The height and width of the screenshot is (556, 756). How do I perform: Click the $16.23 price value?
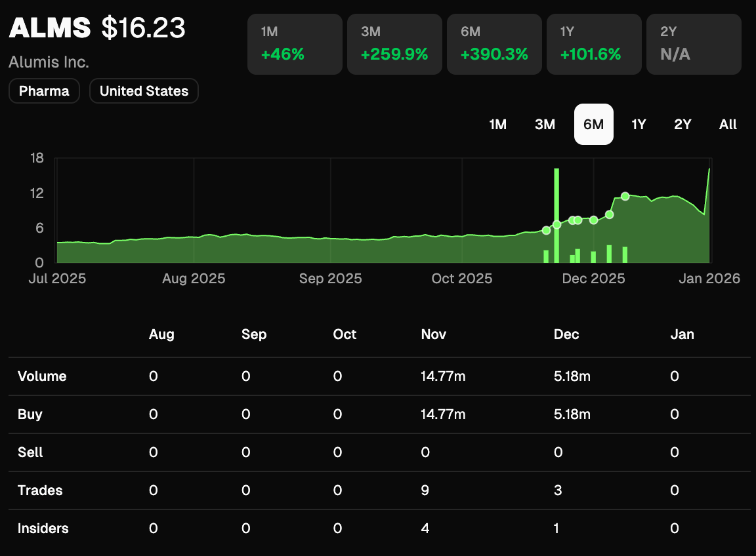click(143, 28)
